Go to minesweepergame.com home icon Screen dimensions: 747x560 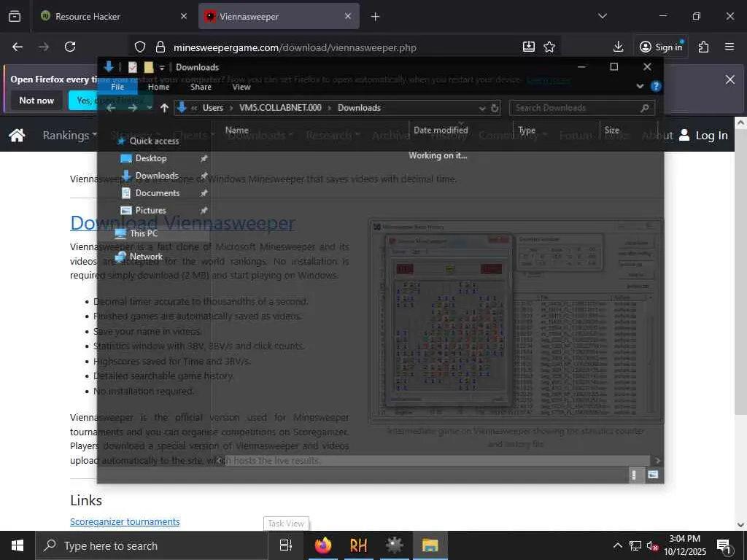17,135
